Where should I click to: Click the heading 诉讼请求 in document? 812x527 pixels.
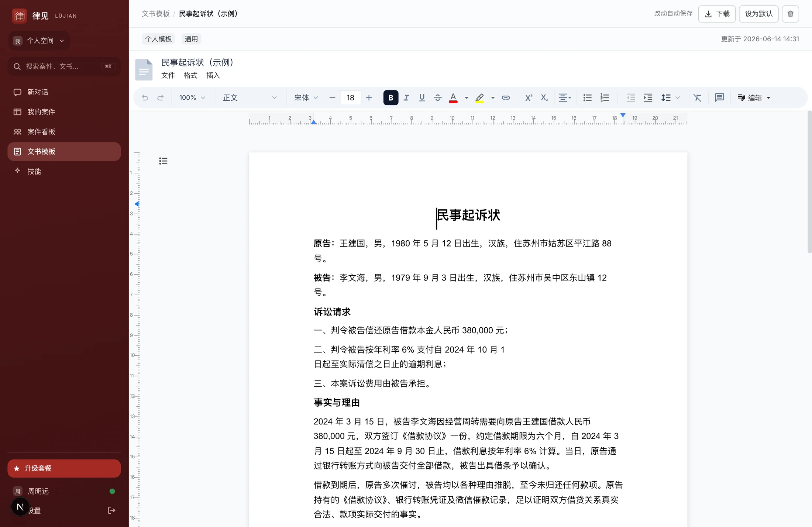coord(332,312)
